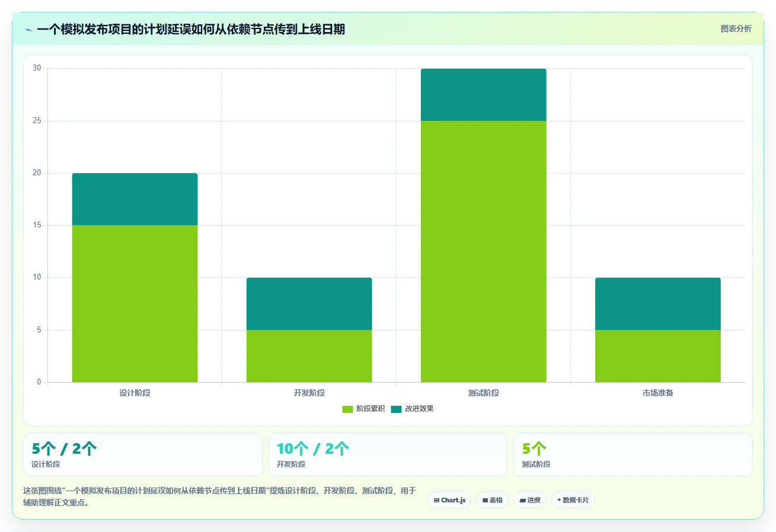Click the 设计阶段 green 阶段累积 bar segment

tap(135, 303)
